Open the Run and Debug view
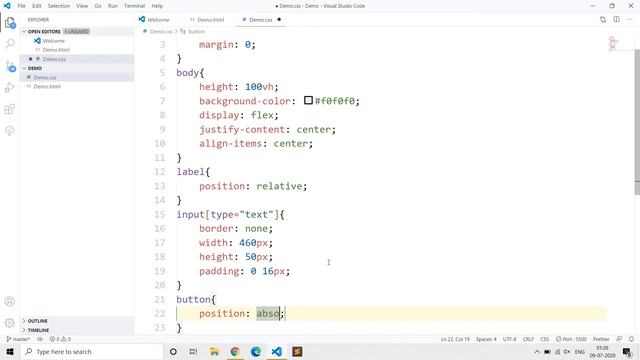640x360 pixels. point(10,87)
